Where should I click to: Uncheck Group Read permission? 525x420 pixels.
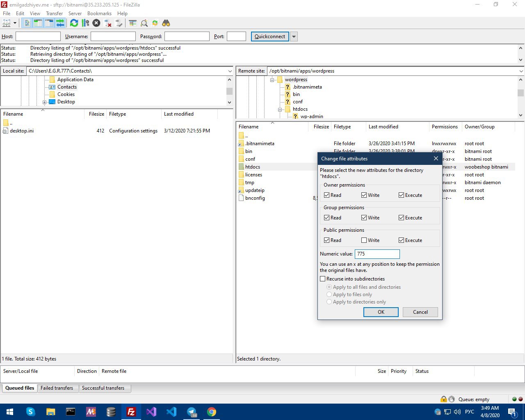click(326, 218)
